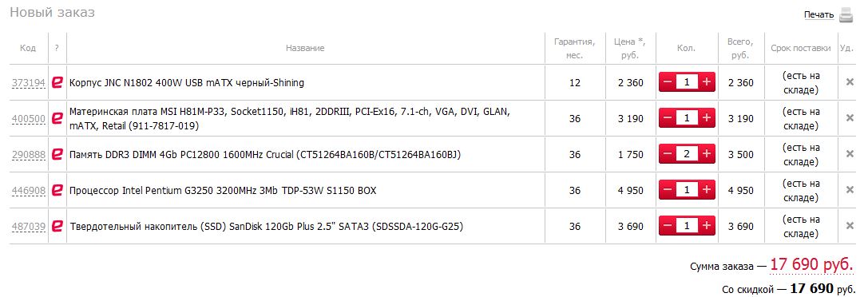The image size is (868, 297).
Task: Delete the Intel Pentium G3250 row
Action: pos(850,190)
